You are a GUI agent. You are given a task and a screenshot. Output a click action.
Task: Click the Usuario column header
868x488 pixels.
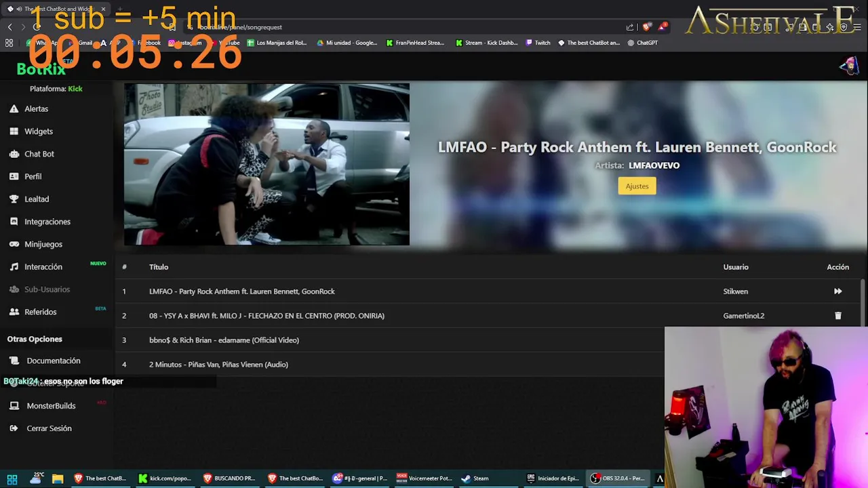point(736,267)
